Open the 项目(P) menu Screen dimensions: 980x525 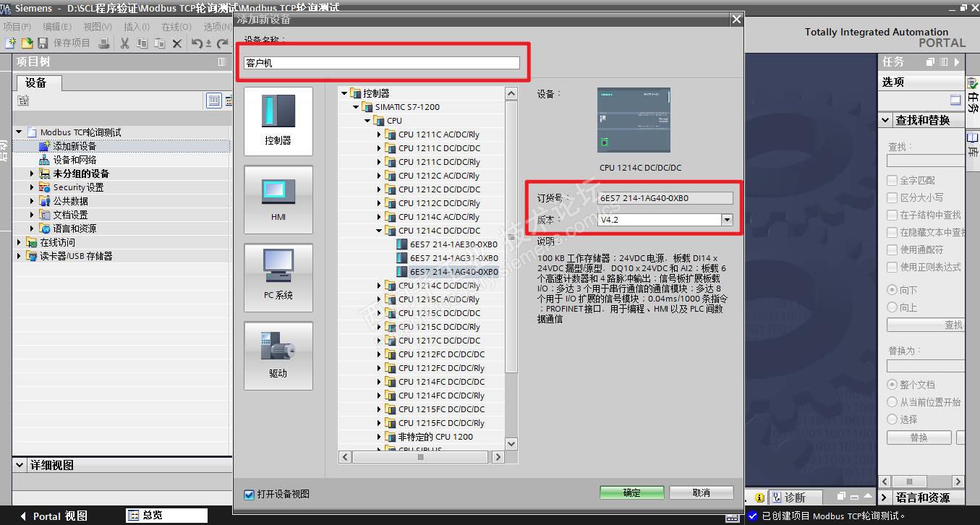[17, 27]
